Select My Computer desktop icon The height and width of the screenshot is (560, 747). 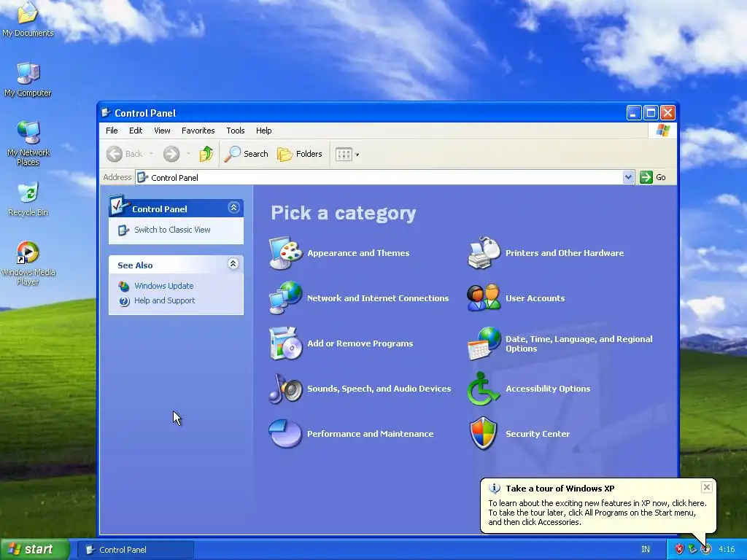coord(28,79)
